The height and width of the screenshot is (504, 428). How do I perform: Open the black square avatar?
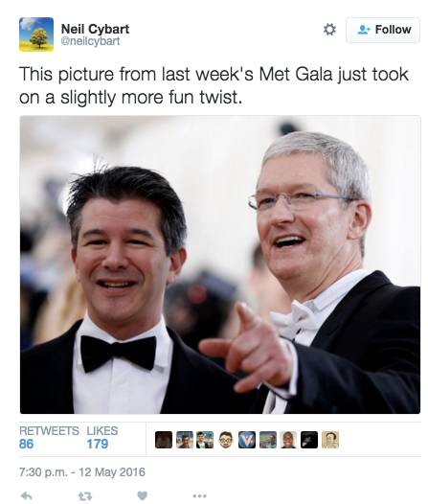pyautogui.click(x=309, y=440)
